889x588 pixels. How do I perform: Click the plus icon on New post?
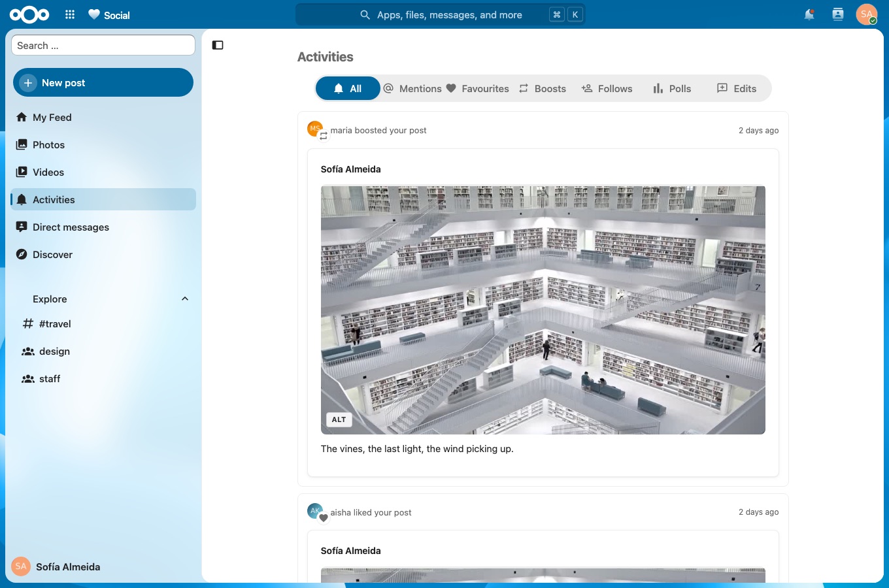(x=28, y=83)
